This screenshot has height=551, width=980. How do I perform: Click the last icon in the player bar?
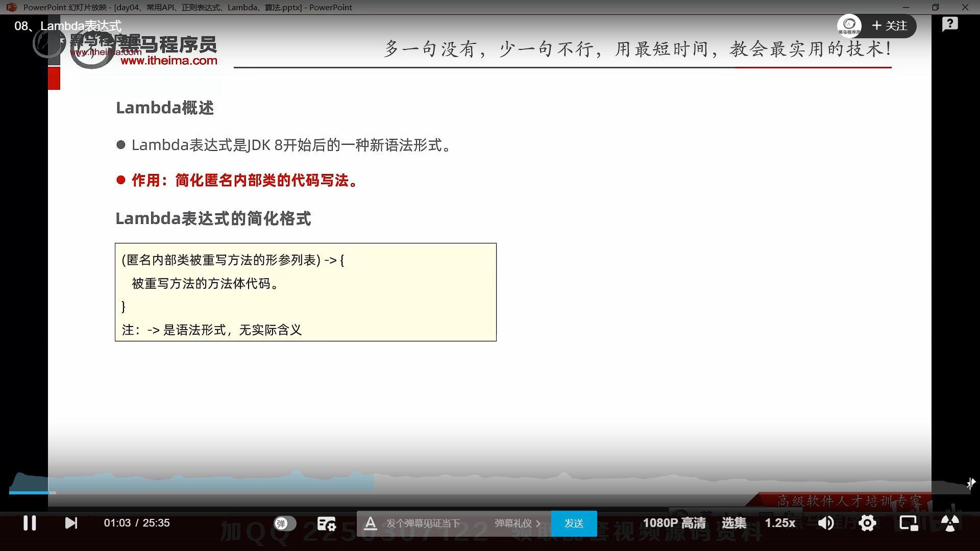click(x=949, y=523)
